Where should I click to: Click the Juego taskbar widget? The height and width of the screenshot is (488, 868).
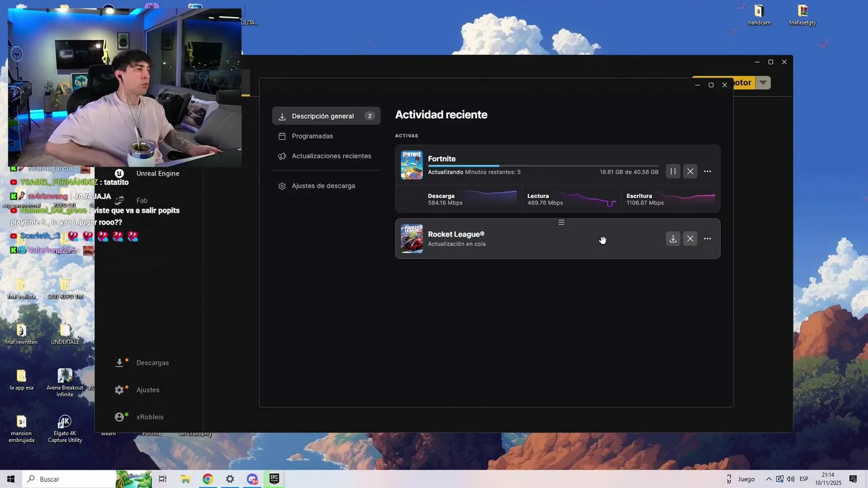[741, 479]
